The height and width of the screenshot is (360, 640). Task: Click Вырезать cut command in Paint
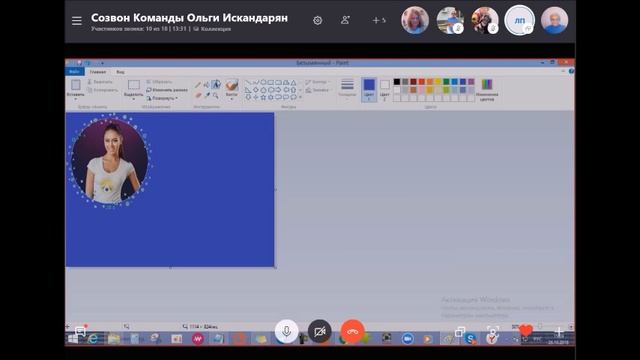coord(100,82)
